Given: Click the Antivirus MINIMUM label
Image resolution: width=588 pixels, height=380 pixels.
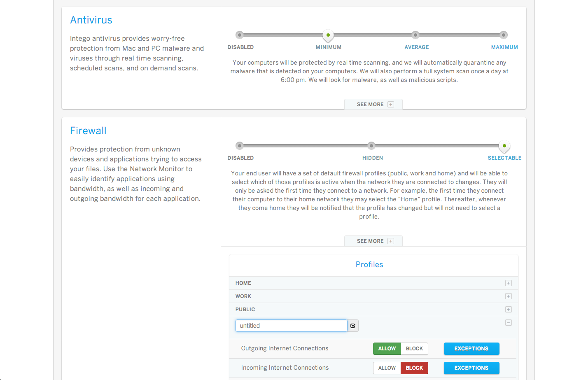Looking at the screenshot, I should point(329,47).
